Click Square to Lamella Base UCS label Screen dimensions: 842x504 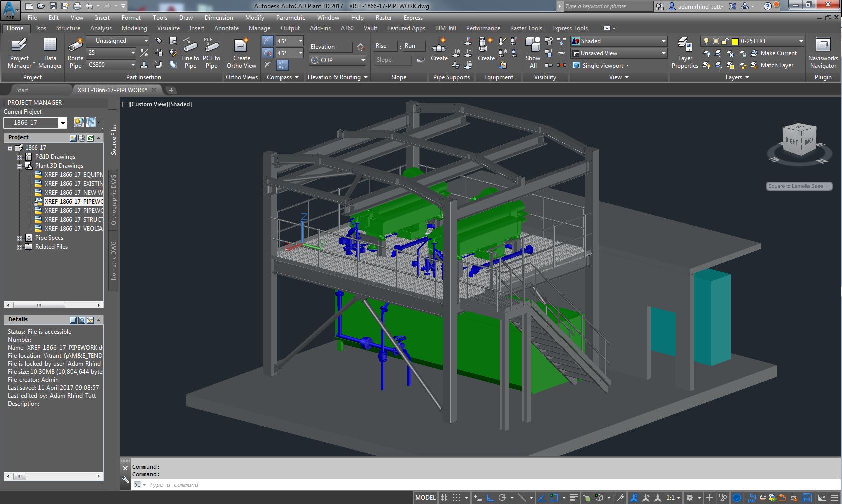tap(799, 186)
